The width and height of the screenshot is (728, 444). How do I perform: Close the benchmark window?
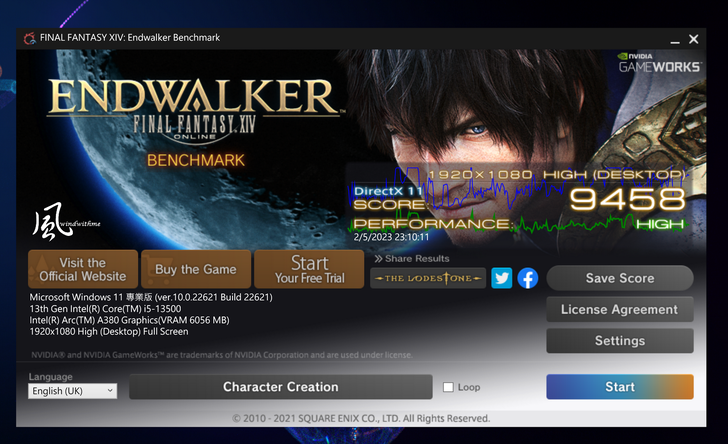tap(694, 39)
